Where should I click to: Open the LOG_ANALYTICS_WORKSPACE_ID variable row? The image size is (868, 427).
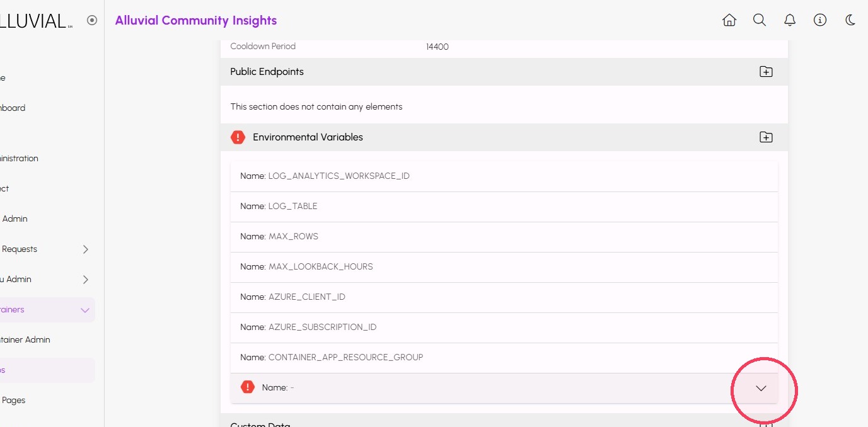point(504,176)
